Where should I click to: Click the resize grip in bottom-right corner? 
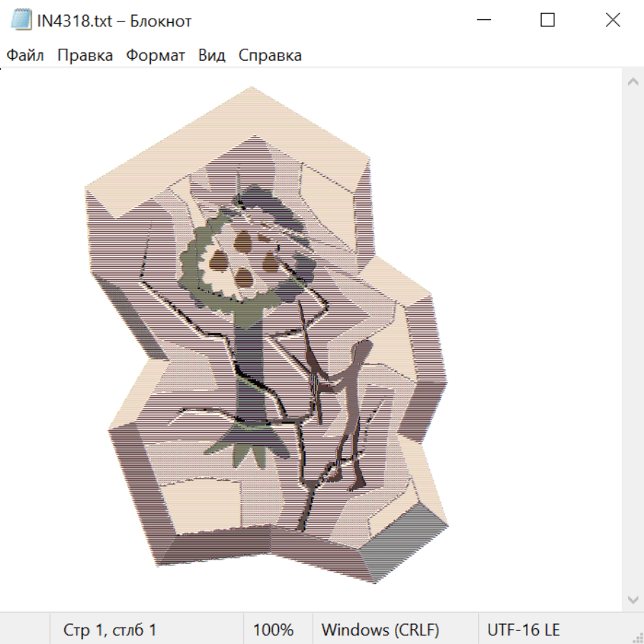638,638
